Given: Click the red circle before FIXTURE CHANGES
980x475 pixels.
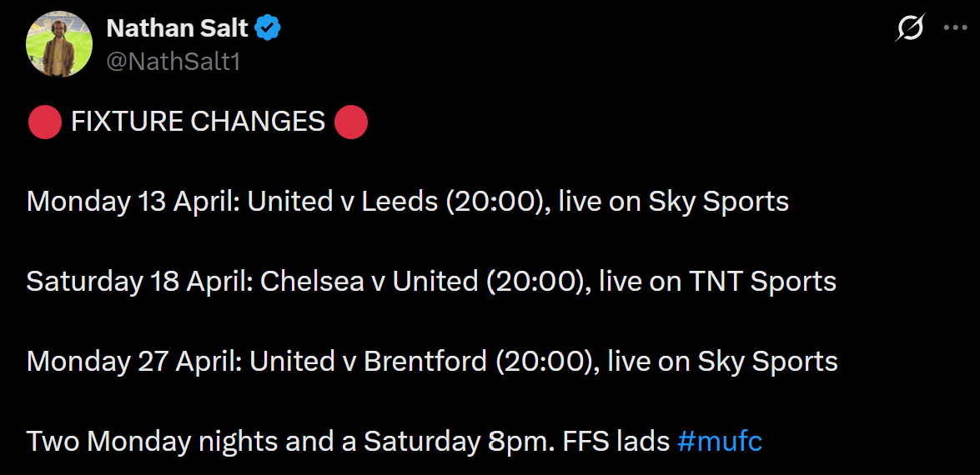Looking at the screenshot, I should [44, 122].
